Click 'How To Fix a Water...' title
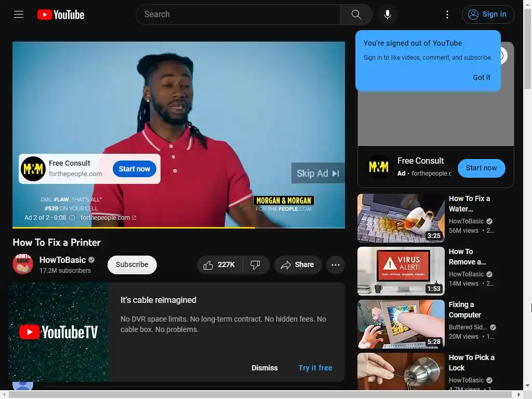The height and width of the screenshot is (399, 532). [x=469, y=204]
